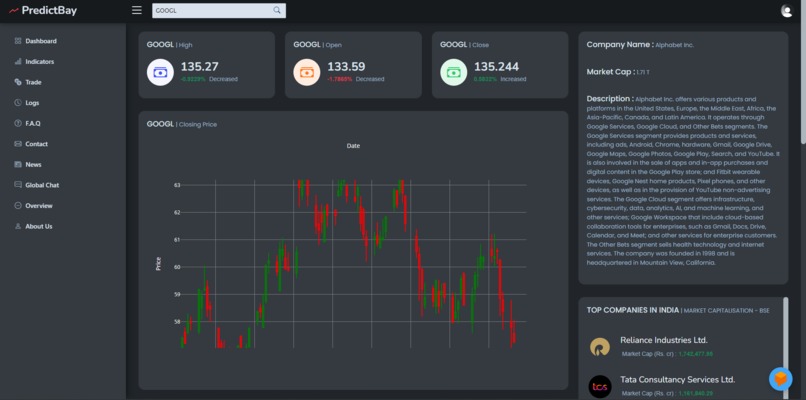The height and width of the screenshot is (400, 806).
Task: Click the Contact envelope icon
Action: [18, 144]
